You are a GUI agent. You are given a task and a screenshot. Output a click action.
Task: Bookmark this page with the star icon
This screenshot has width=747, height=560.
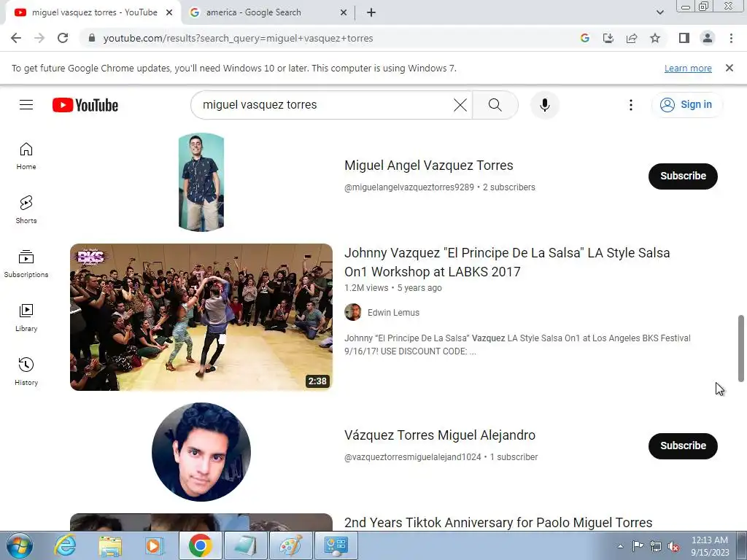655,38
